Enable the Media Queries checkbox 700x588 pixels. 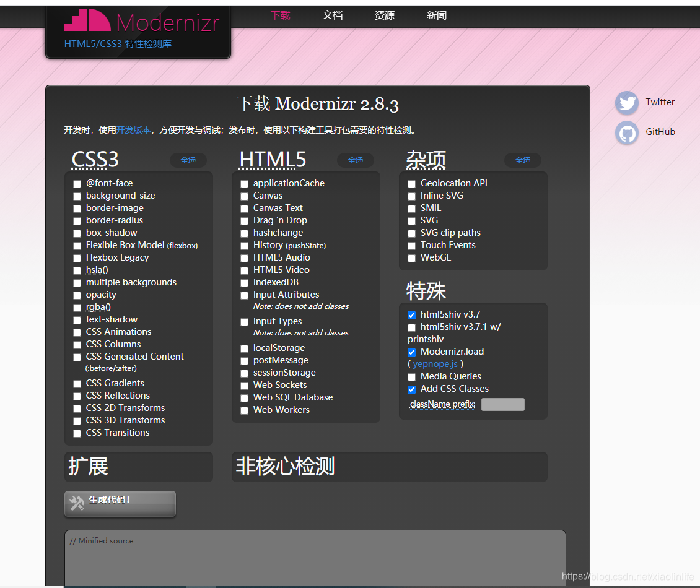tap(411, 377)
